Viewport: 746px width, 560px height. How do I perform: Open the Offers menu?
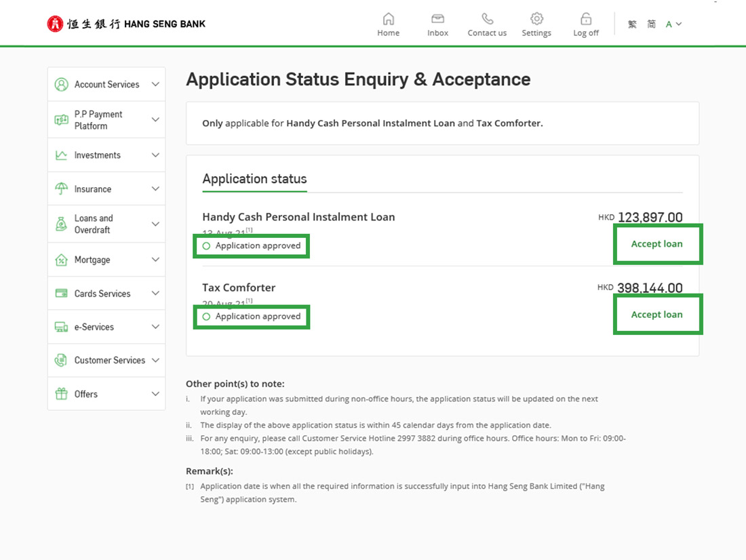[106, 393]
